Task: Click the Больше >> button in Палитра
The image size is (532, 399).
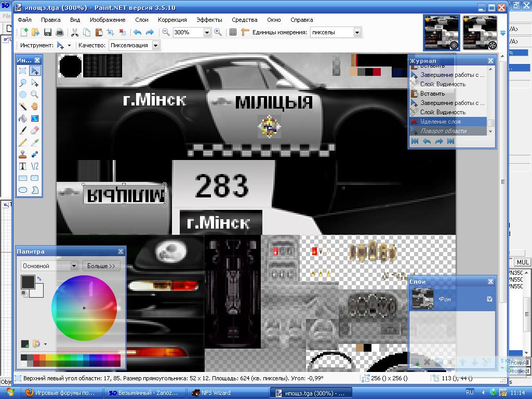Action: pos(101,266)
